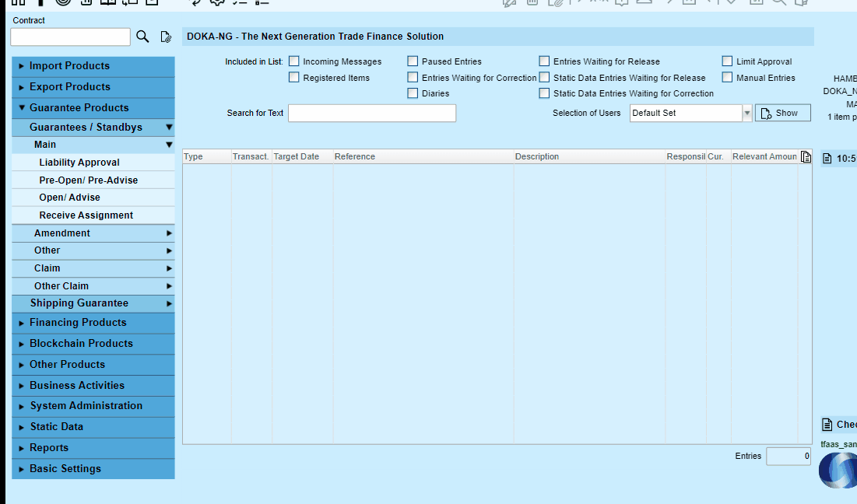Expand the Amendment submenu

pos(93,233)
